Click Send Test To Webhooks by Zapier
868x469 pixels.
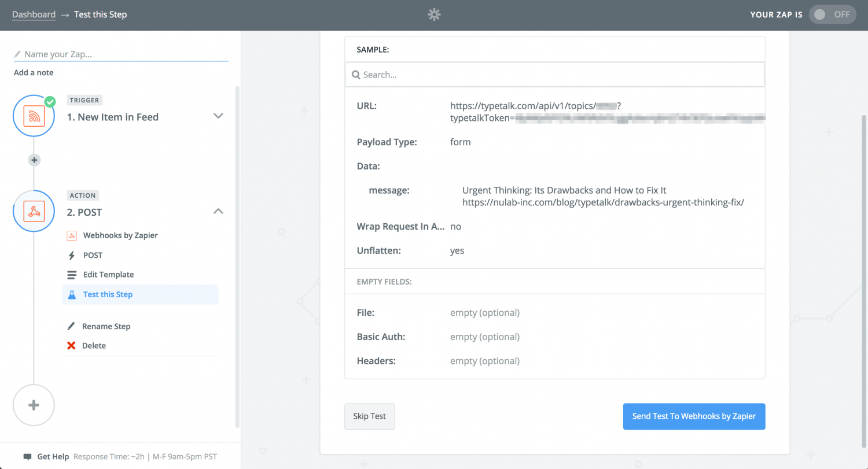click(x=694, y=416)
